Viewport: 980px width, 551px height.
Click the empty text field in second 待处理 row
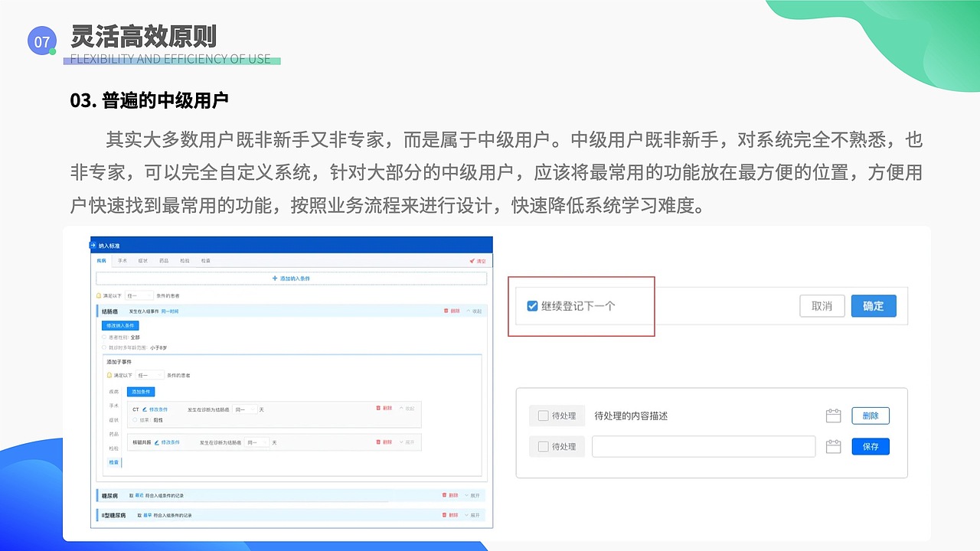pos(703,446)
